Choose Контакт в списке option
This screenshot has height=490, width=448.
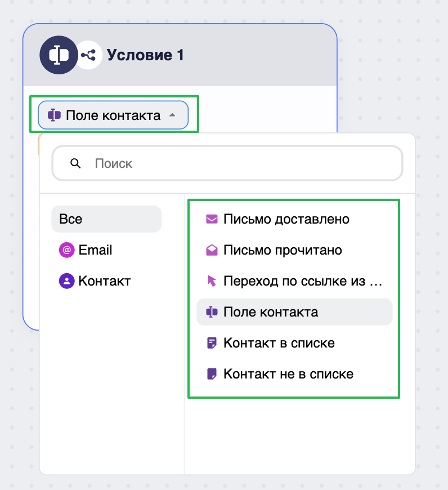pyautogui.click(x=294, y=343)
